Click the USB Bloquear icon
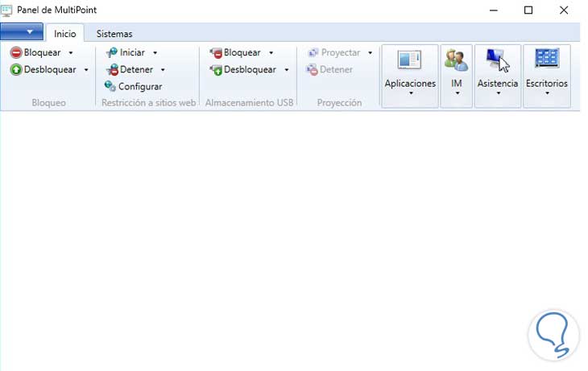 [x=216, y=53]
